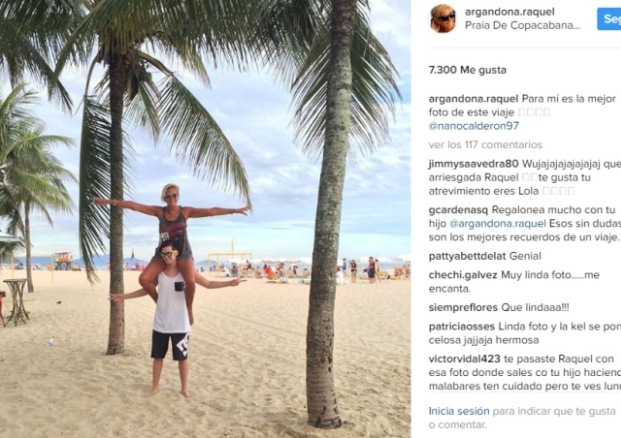
Task: Click the beach photo of the two people
Action: point(205,219)
